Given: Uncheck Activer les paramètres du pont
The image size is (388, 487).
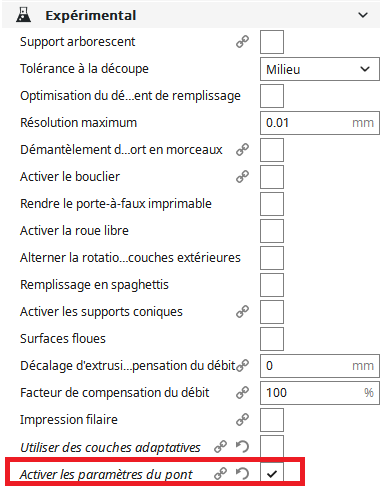Looking at the screenshot, I should (272, 473).
